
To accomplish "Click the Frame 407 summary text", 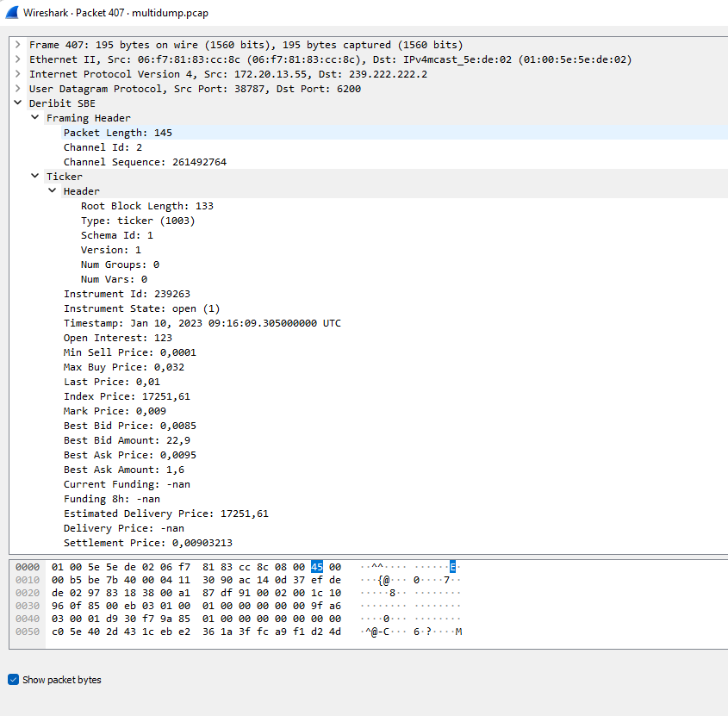I will click(246, 45).
